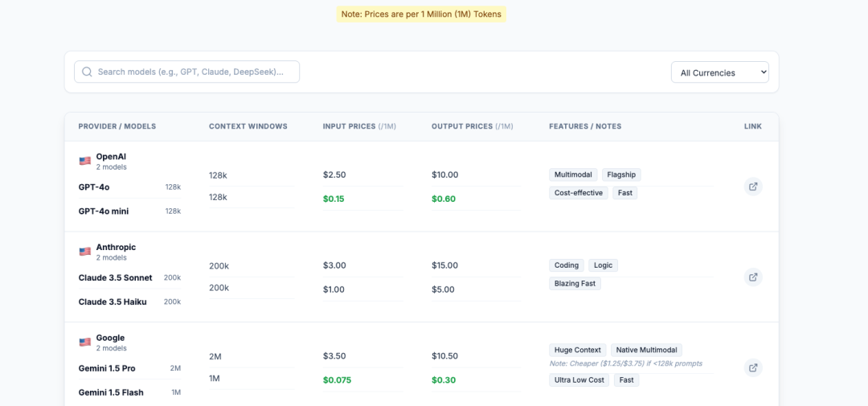Screen dimensions: 868x406
Task: Click the $2.50 input price
Action: pyautogui.click(x=334, y=174)
